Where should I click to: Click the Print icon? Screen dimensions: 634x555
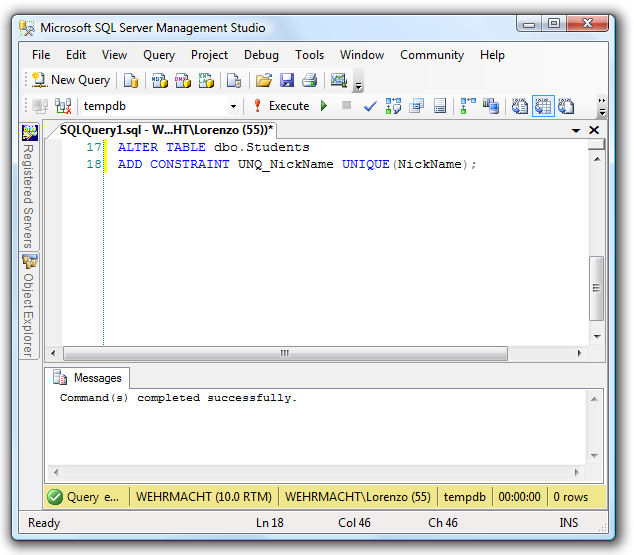pyautogui.click(x=310, y=80)
